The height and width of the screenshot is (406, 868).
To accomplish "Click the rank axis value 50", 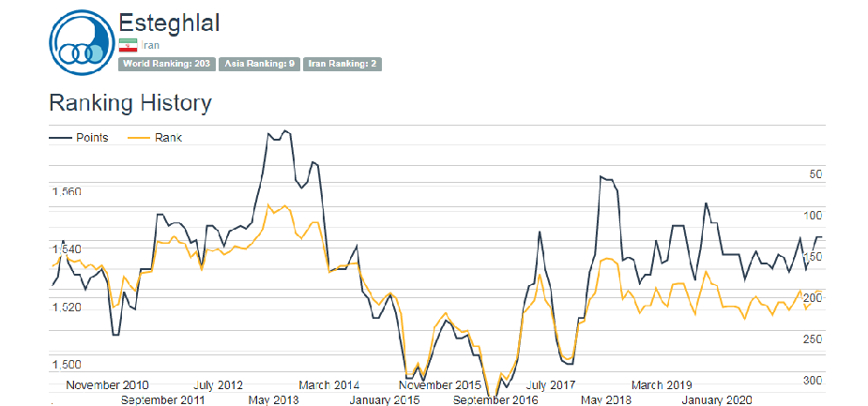I will coord(816,174).
